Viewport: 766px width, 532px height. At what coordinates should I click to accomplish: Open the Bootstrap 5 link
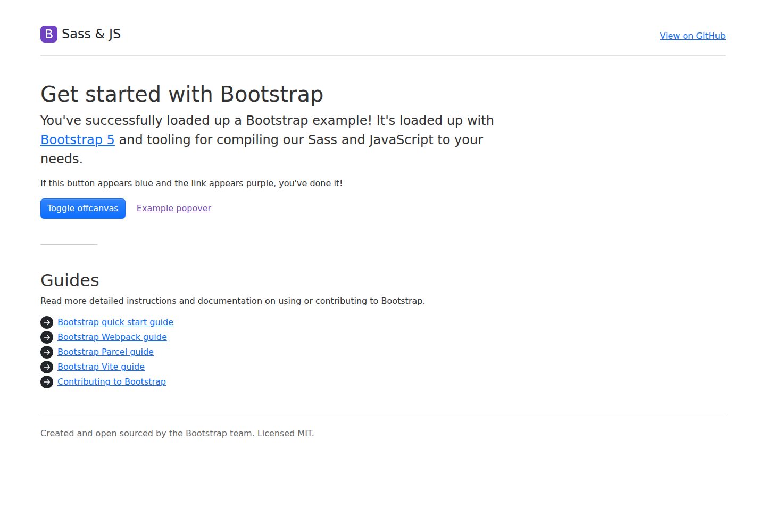point(78,139)
